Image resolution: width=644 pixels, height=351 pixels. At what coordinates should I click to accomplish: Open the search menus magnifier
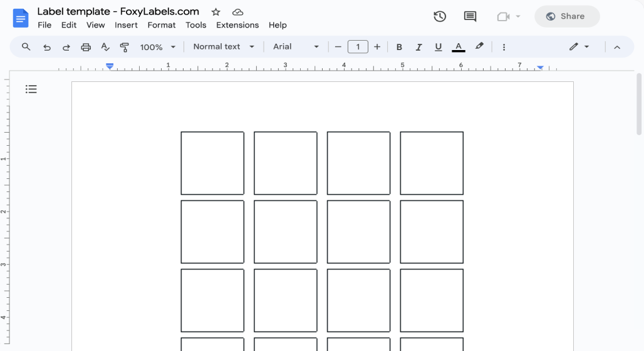tap(26, 47)
